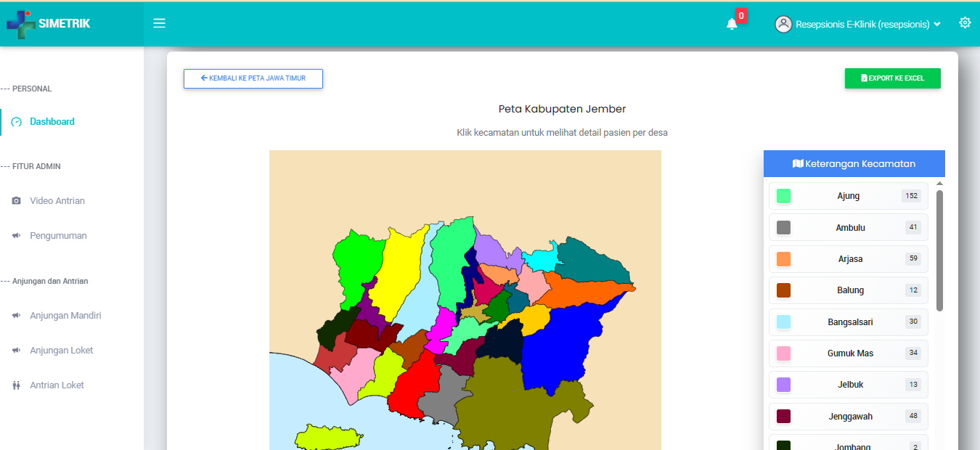This screenshot has height=450, width=980.
Task: Select the Ajung legend color swatch
Action: (x=783, y=196)
